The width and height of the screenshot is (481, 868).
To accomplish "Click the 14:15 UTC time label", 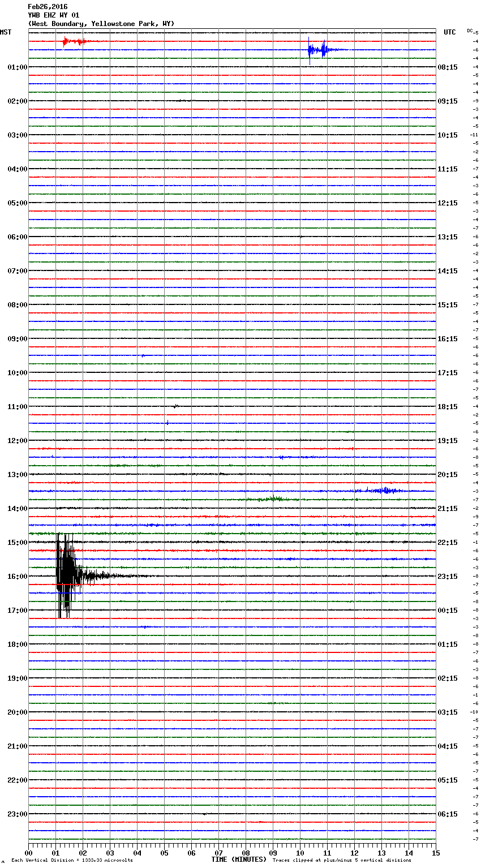I will pos(448,271).
